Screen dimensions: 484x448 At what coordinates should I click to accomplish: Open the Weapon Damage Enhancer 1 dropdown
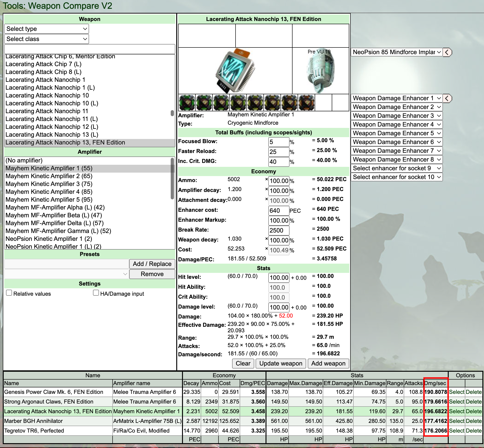coord(397,98)
